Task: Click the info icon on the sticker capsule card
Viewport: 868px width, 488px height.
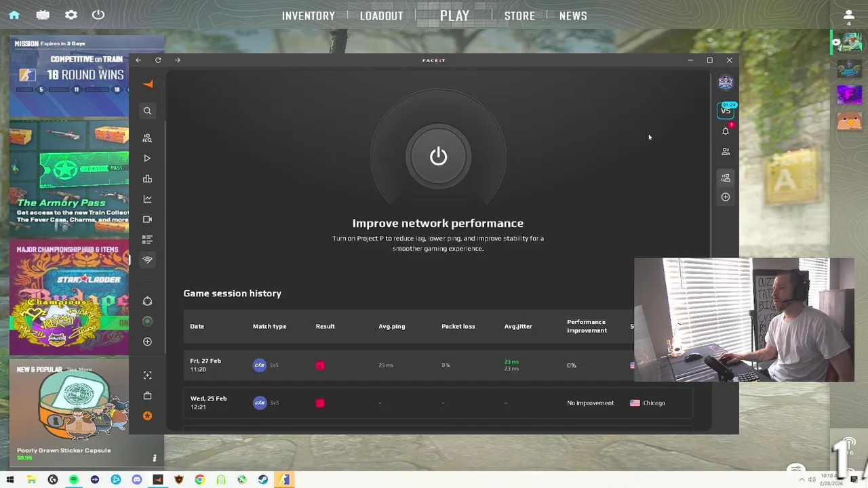Action: (x=155, y=458)
